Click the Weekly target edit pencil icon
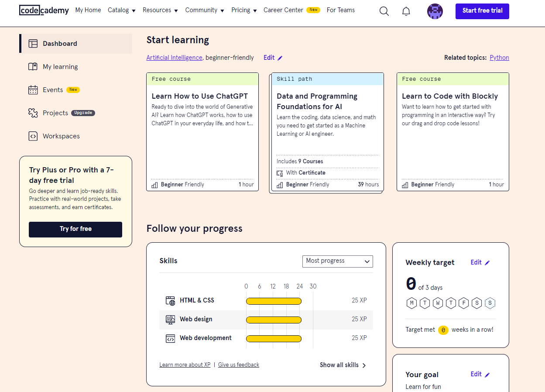Viewport: 545px width, 392px height. 487,263
